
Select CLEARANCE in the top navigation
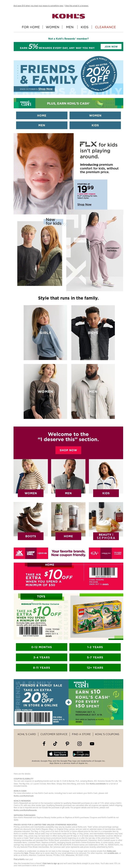105,27
